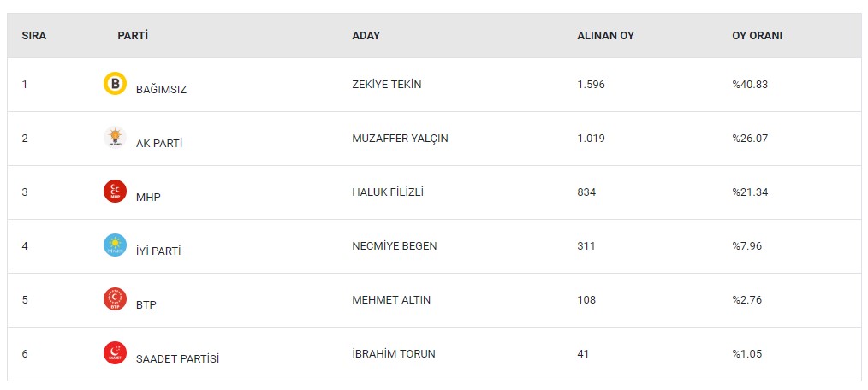This screenshot has width=868, height=390.
Task: Select candidate HALUK FİLİZLİ
Action: point(388,192)
